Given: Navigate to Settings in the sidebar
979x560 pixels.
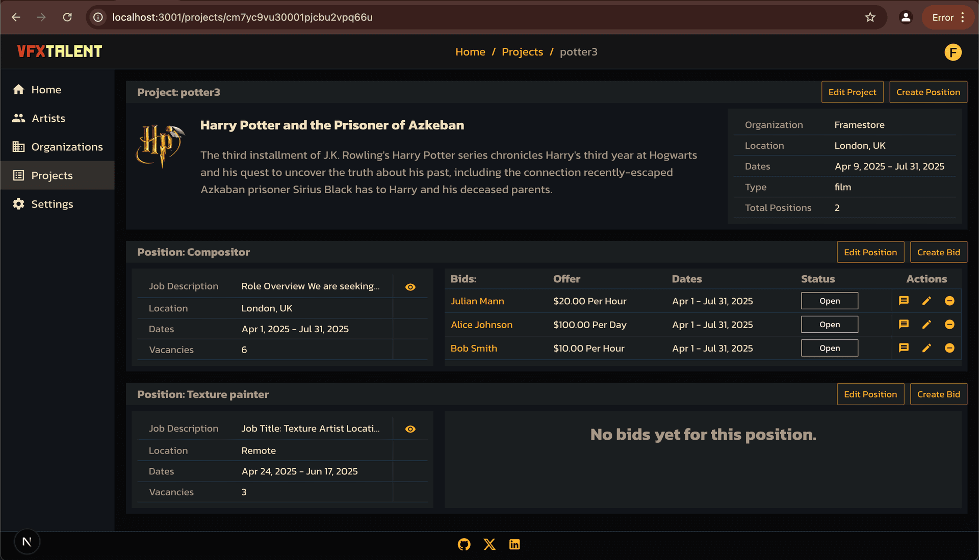Looking at the screenshot, I should [x=57, y=204].
